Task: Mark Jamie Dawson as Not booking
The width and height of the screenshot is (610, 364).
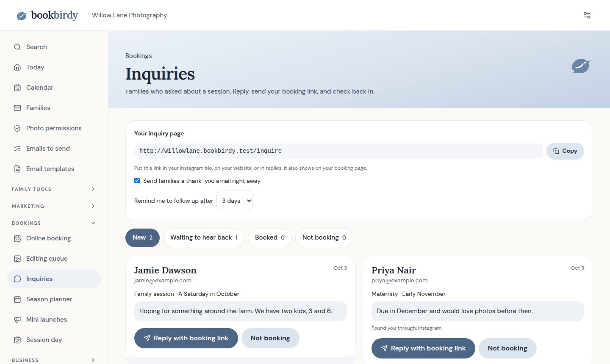Action: click(x=270, y=338)
